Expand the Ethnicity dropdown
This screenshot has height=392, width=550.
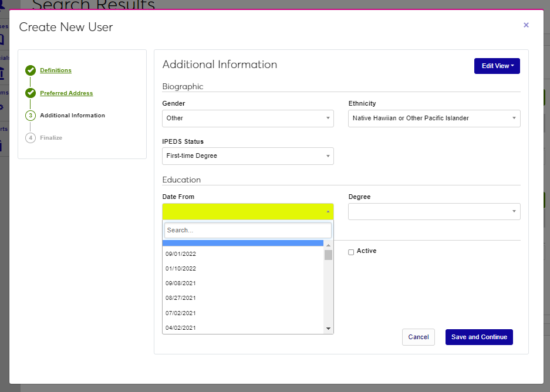434,119
